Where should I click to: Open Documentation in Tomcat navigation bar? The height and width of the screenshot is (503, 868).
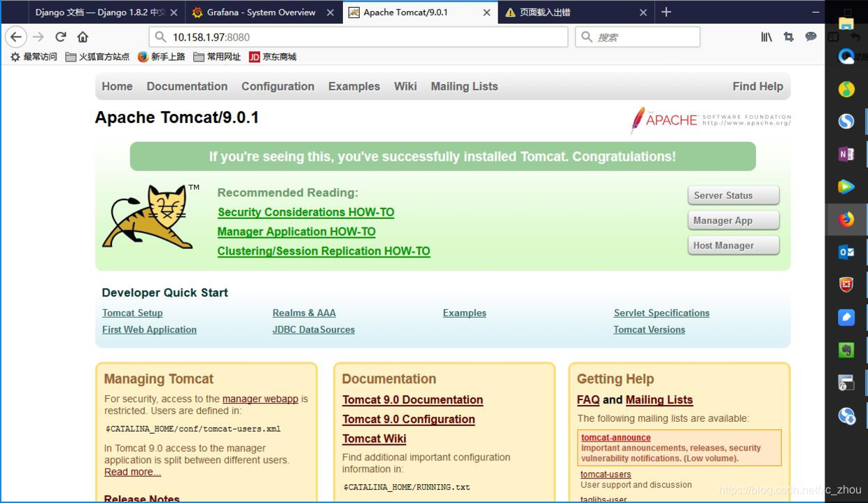(187, 86)
